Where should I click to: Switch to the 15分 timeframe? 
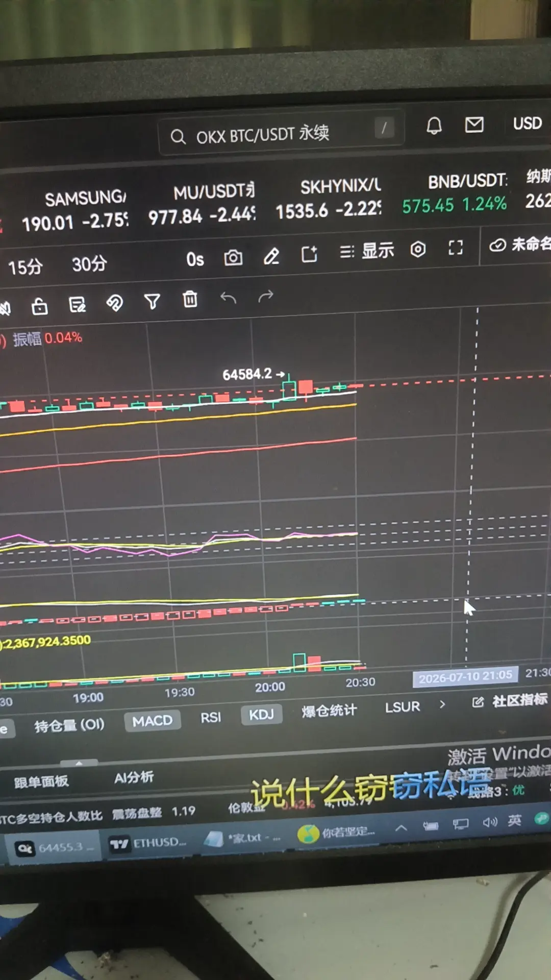point(25,267)
